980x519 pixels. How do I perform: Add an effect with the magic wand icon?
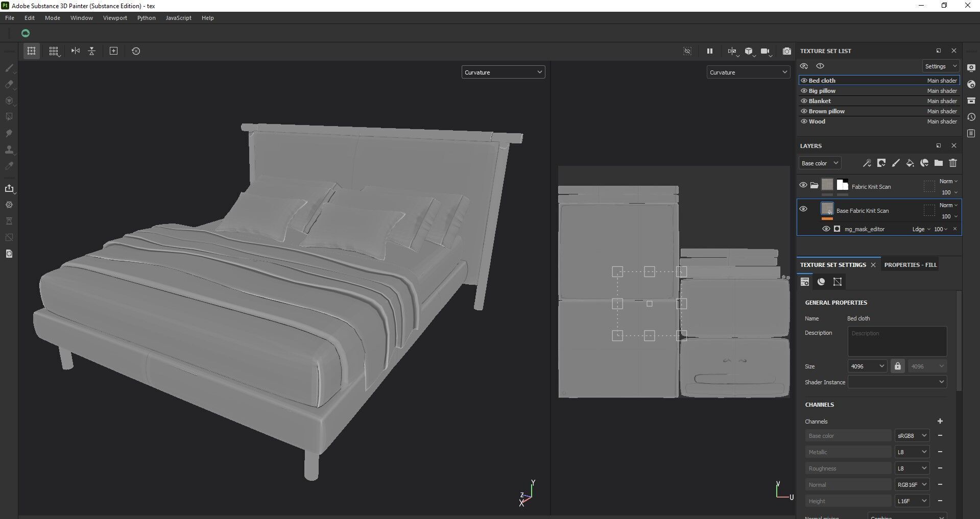pyautogui.click(x=867, y=163)
